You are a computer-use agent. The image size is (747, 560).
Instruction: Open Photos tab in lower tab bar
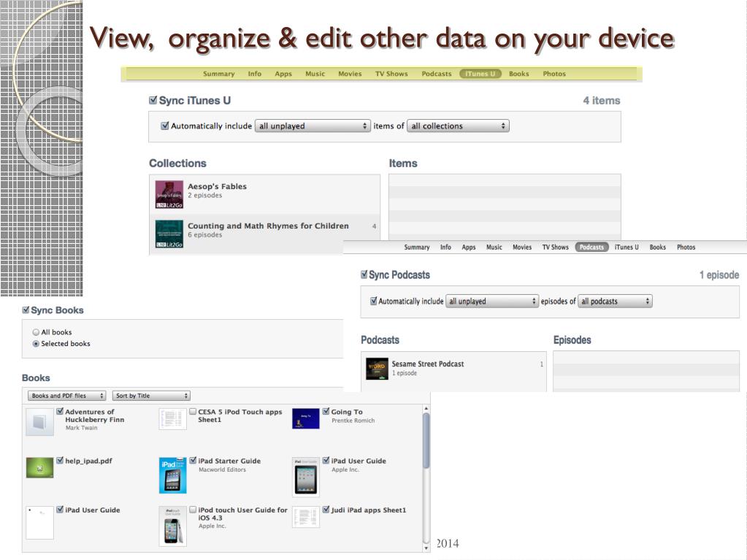tap(686, 247)
